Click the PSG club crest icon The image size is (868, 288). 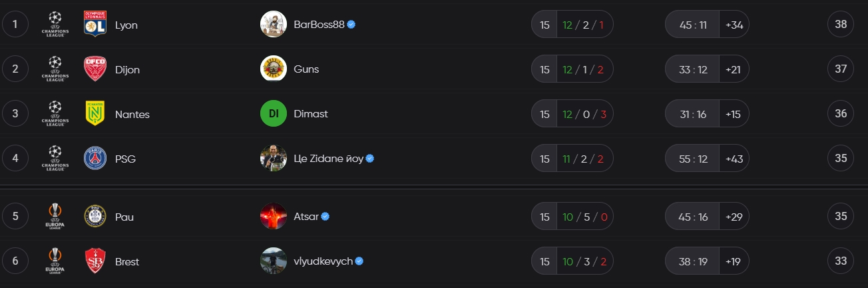point(95,159)
